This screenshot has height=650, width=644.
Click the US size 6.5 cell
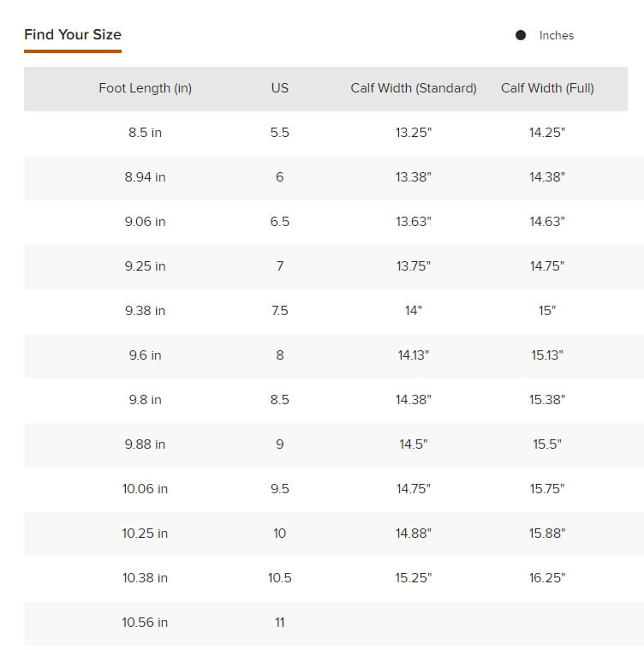pyautogui.click(x=280, y=222)
